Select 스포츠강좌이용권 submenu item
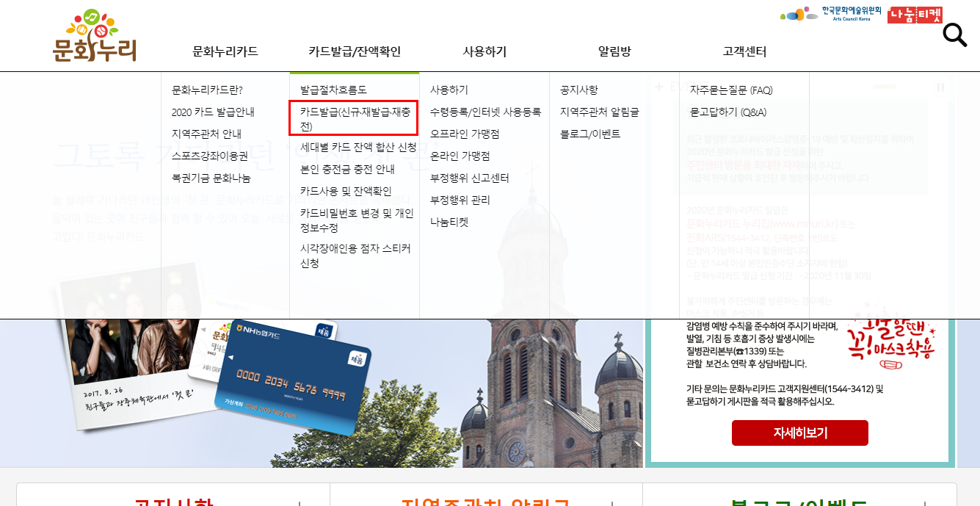The height and width of the screenshot is (506, 980). pyautogui.click(x=210, y=156)
